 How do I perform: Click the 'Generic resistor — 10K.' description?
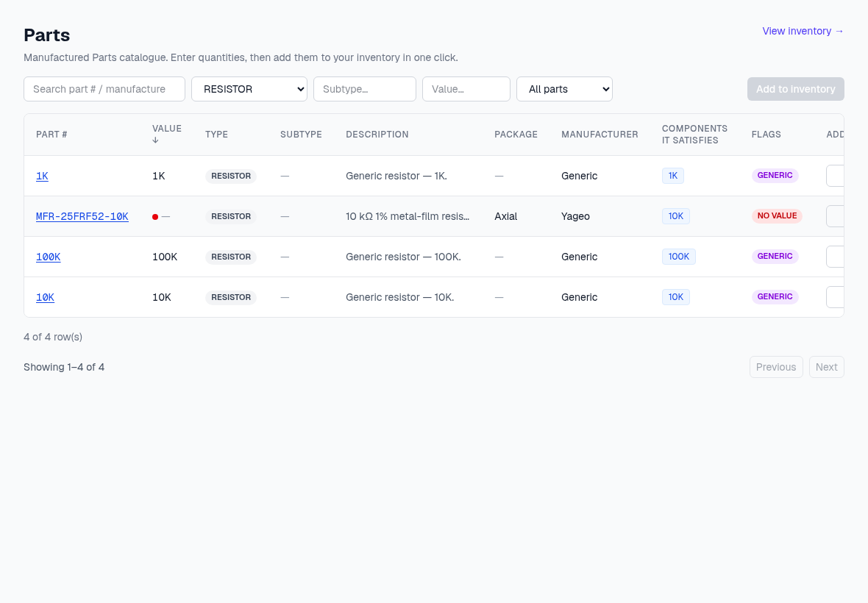pos(399,297)
